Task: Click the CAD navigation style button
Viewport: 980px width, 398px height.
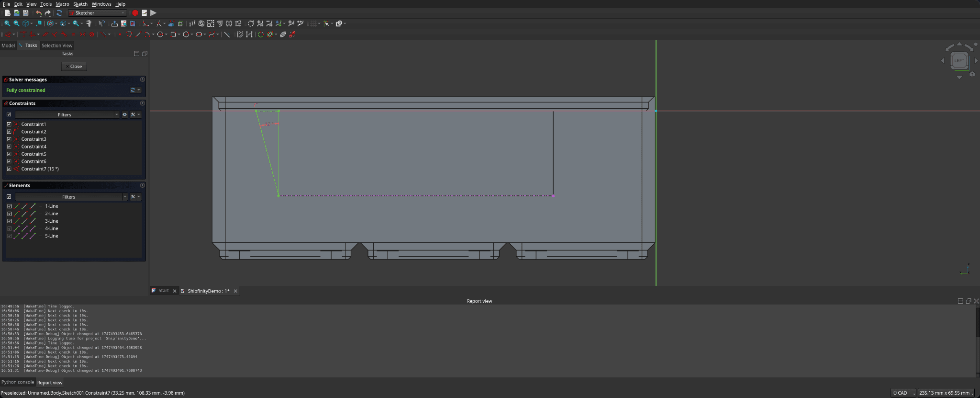Action: [x=903, y=393]
